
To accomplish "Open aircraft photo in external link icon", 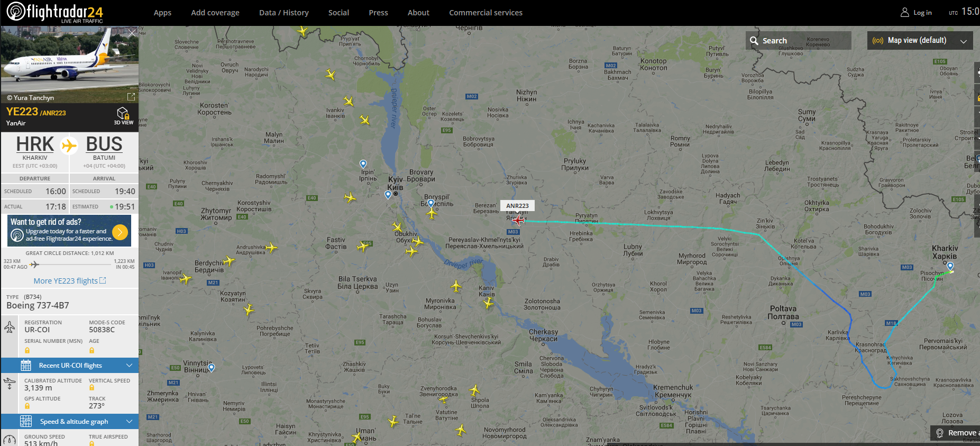I will [131, 97].
